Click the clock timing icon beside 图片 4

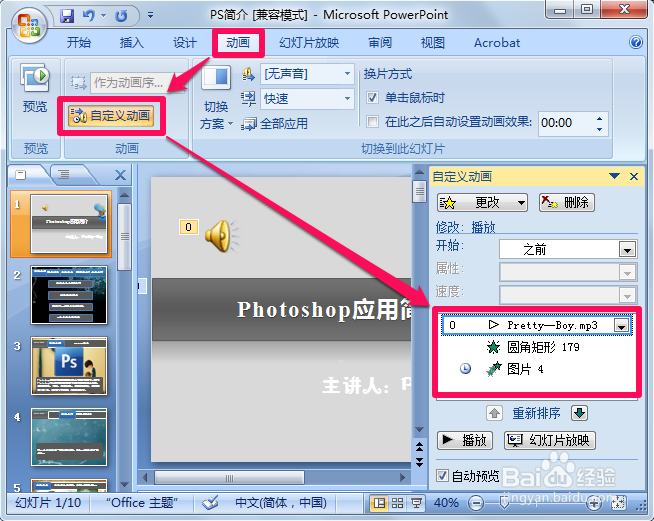[x=465, y=369]
